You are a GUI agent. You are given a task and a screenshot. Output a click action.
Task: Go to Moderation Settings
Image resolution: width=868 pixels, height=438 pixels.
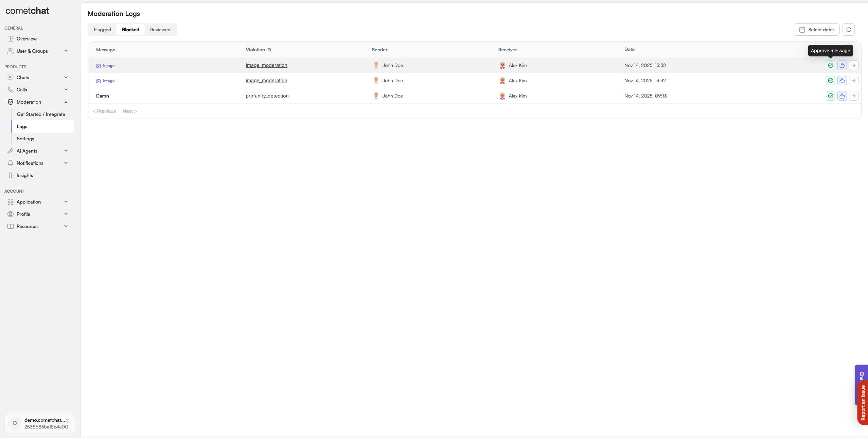click(25, 139)
